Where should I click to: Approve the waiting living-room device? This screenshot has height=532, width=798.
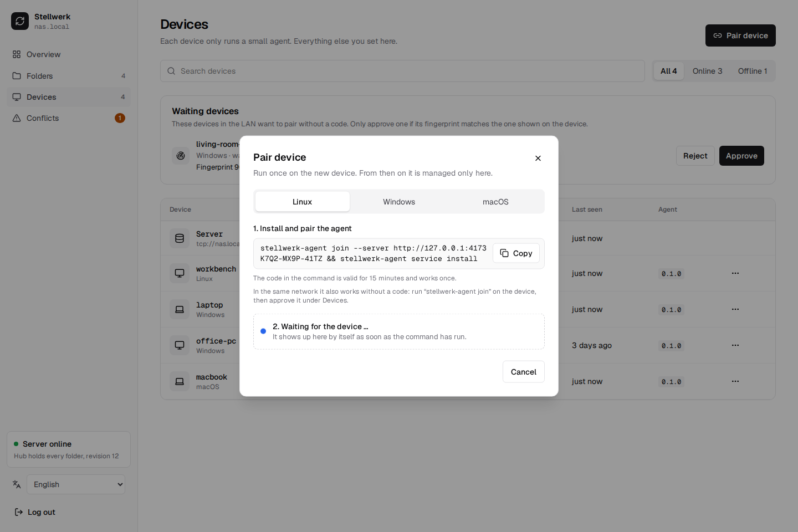(x=741, y=156)
